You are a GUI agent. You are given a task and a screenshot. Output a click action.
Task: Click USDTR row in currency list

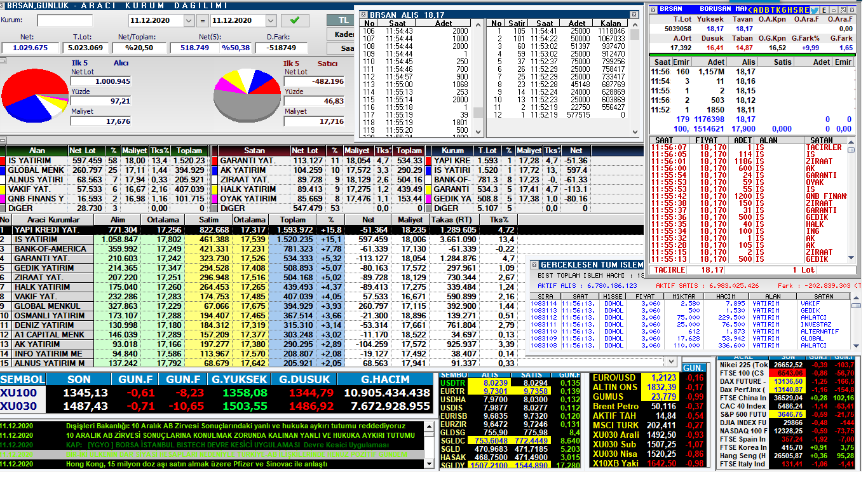(510, 383)
